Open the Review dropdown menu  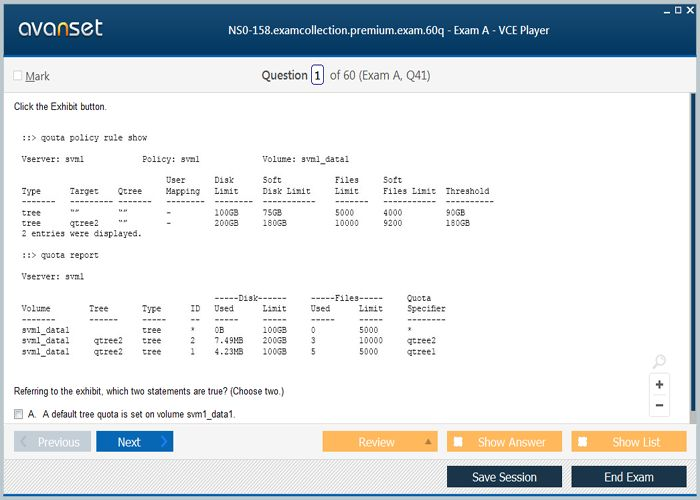click(380, 442)
